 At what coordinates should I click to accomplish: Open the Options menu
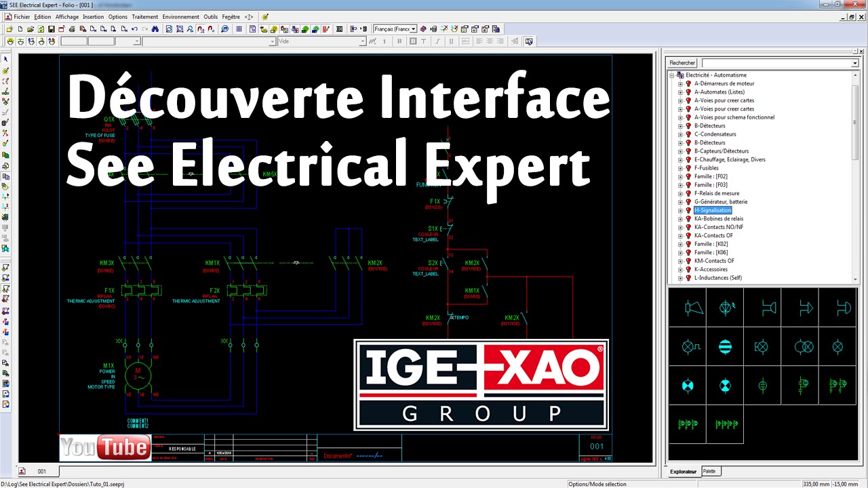pyautogui.click(x=118, y=16)
